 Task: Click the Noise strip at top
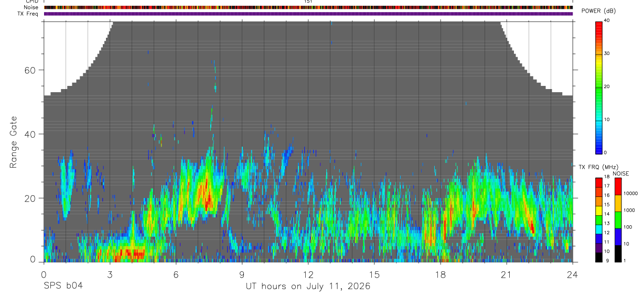pyautogui.click(x=308, y=7)
